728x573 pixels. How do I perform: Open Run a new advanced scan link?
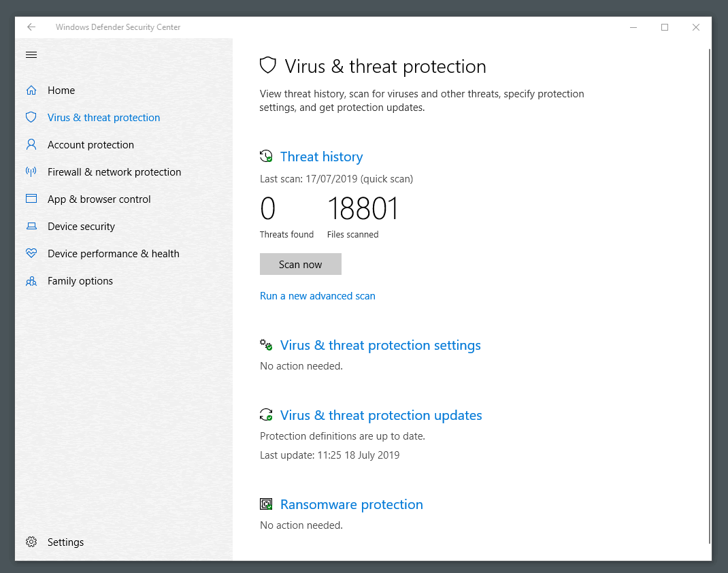[x=318, y=296]
